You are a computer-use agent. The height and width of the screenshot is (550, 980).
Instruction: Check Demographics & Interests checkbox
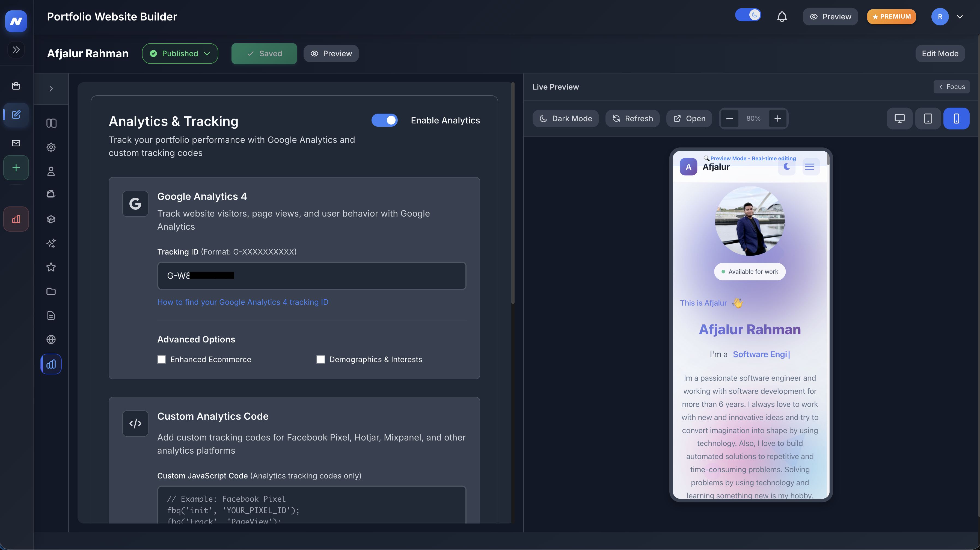321,359
